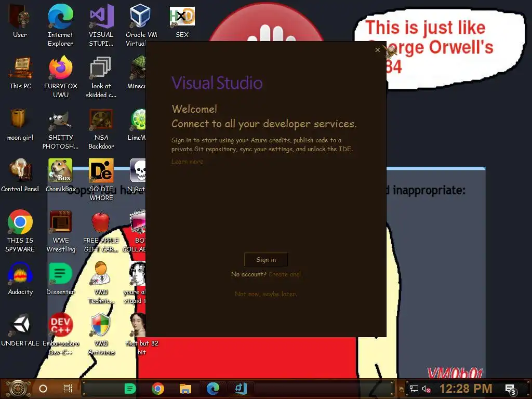This screenshot has width=532, height=399.
Task: Open the 'that but 32 bit' shortcut
Action: (x=141, y=335)
